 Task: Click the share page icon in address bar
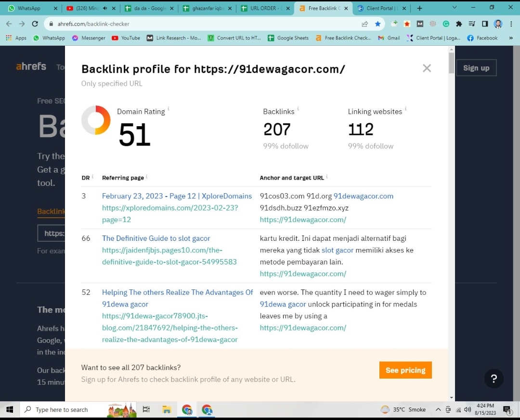click(365, 24)
